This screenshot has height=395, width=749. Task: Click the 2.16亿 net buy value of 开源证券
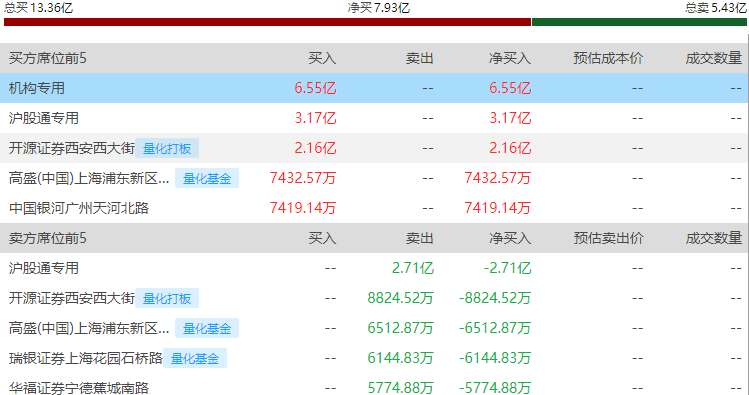point(510,148)
